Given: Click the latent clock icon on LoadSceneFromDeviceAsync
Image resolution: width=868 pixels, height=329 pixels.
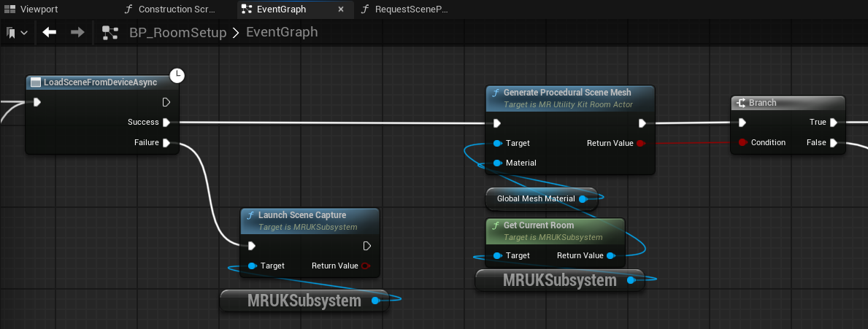Looking at the screenshot, I should coord(177,74).
